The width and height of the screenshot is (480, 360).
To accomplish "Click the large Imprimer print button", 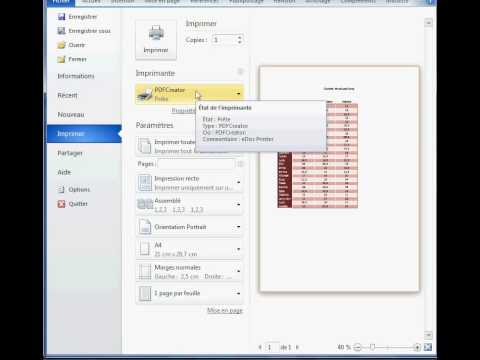I will tap(156, 40).
